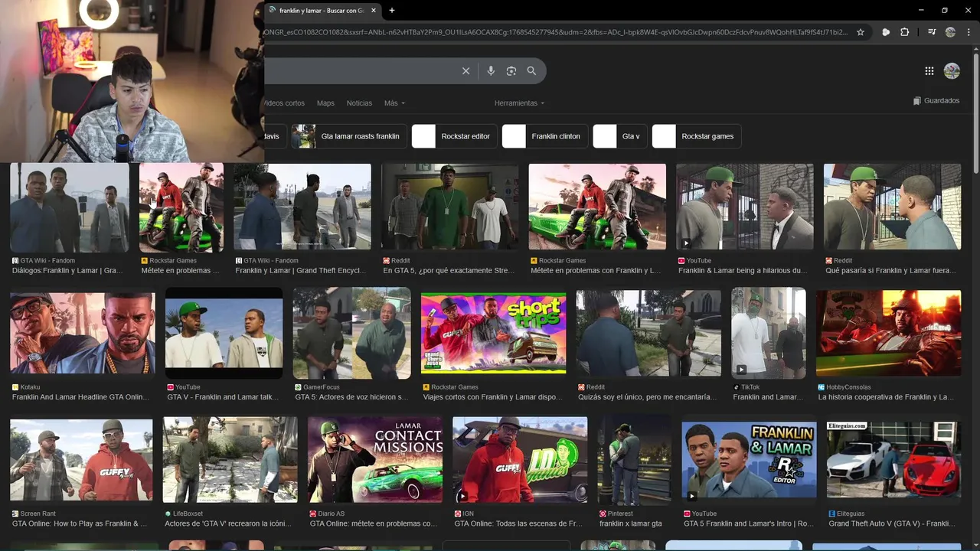Open Eliteguias 'Grand Theft Auto V' cars thumbnail
The width and height of the screenshot is (980, 551).
[x=893, y=460]
